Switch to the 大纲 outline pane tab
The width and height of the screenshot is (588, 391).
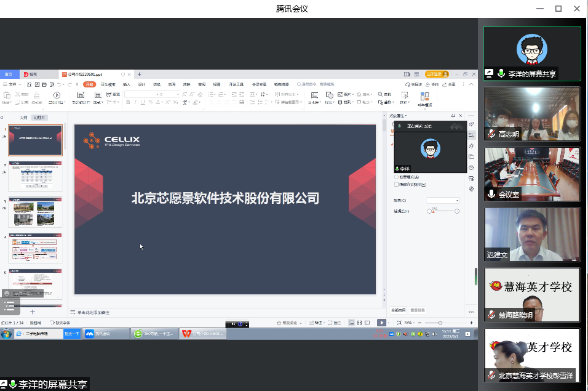click(23, 117)
